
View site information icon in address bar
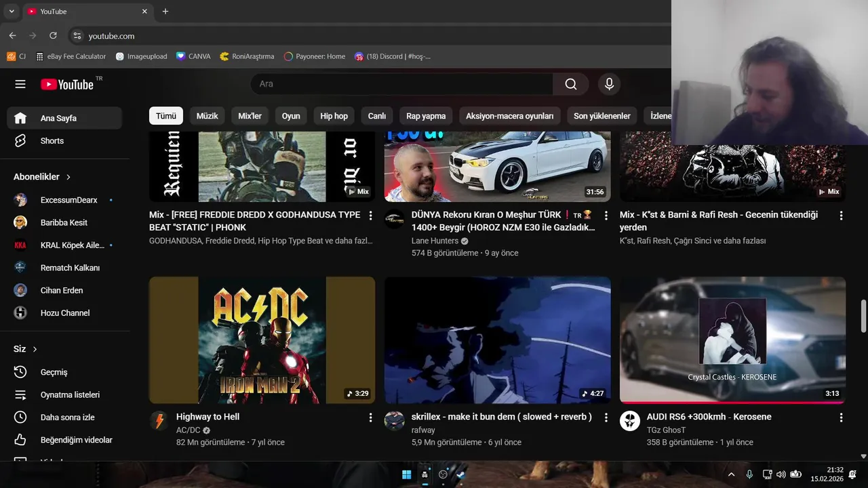coord(77,36)
